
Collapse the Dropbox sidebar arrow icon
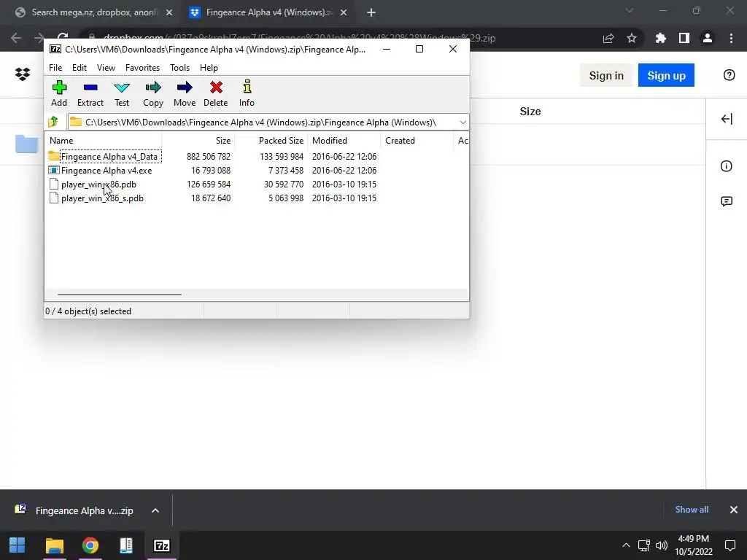[727, 119]
